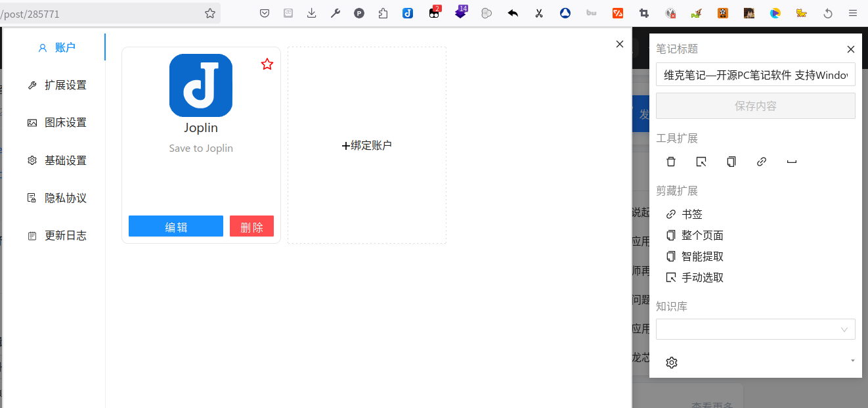Click the spacer bar icon under 工具扩展
The width and height of the screenshot is (868, 408).
coord(792,162)
